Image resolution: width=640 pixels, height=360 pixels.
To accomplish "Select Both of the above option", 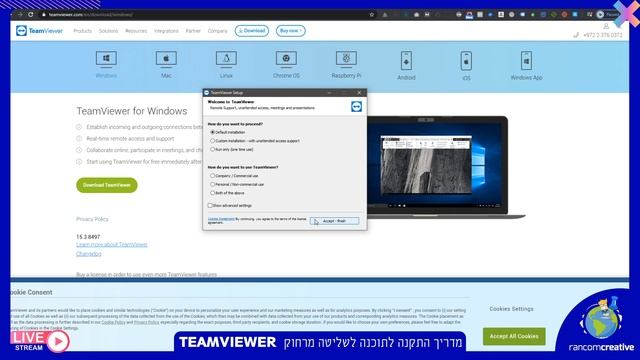I will [x=212, y=193].
